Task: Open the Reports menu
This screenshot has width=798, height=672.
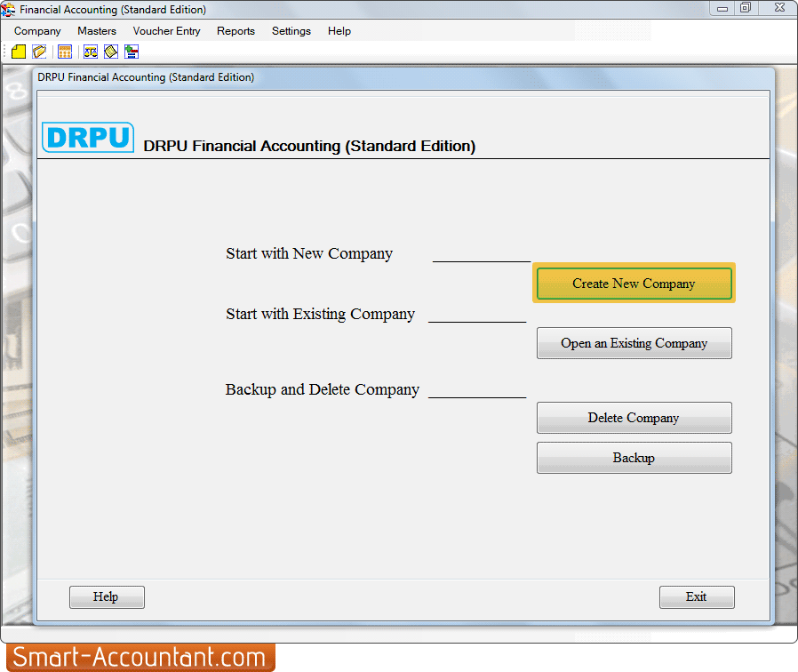Action: 235,31
